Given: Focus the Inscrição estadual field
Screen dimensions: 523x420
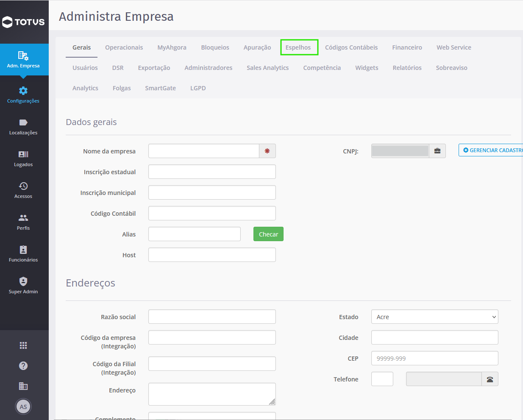Looking at the screenshot, I should click(212, 172).
